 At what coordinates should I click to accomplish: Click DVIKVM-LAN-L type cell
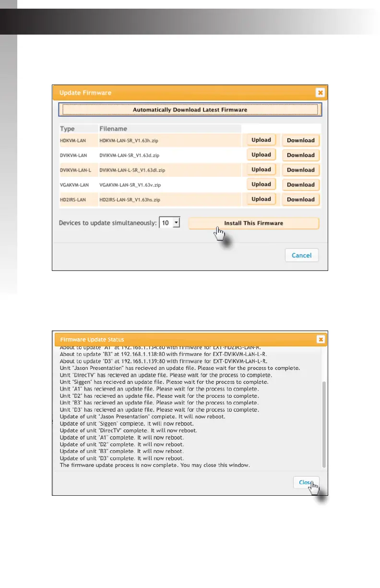click(x=75, y=170)
